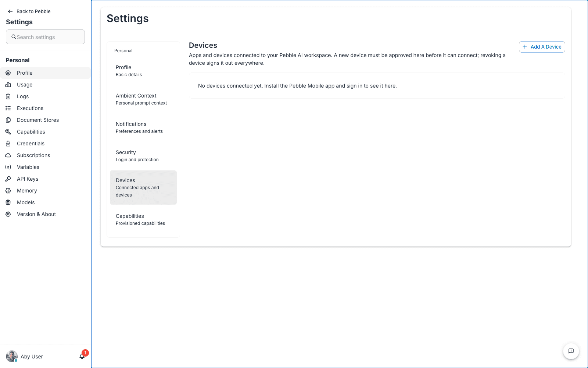Image resolution: width=588 pixels, height=368 pixels.
Task: Click the Aby User name label
Action: click(x=32, y=357)
